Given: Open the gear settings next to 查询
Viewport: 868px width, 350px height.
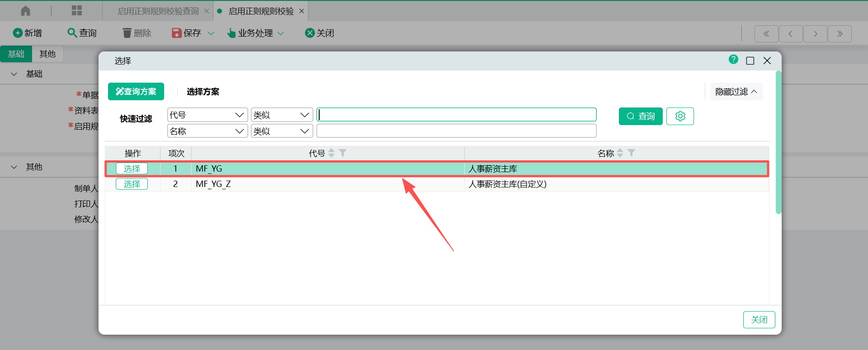Looking at the screenshot, I should click(x=680, y=117).
